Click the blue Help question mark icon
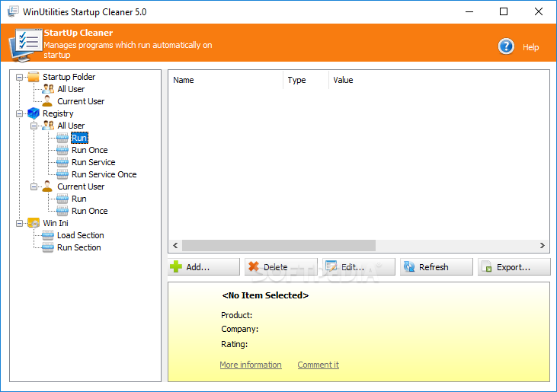 click(506, 46)
